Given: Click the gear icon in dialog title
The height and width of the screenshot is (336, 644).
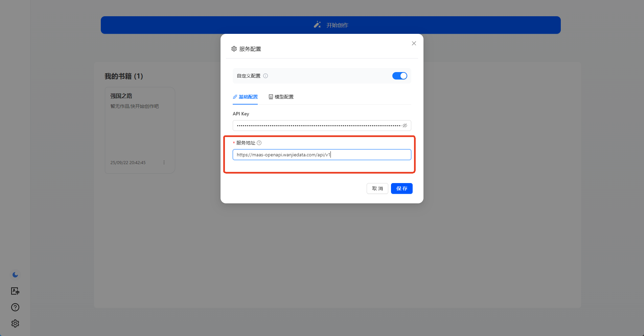Looking at the screenshot, I should pyautogui.click(x=234, y=49).
